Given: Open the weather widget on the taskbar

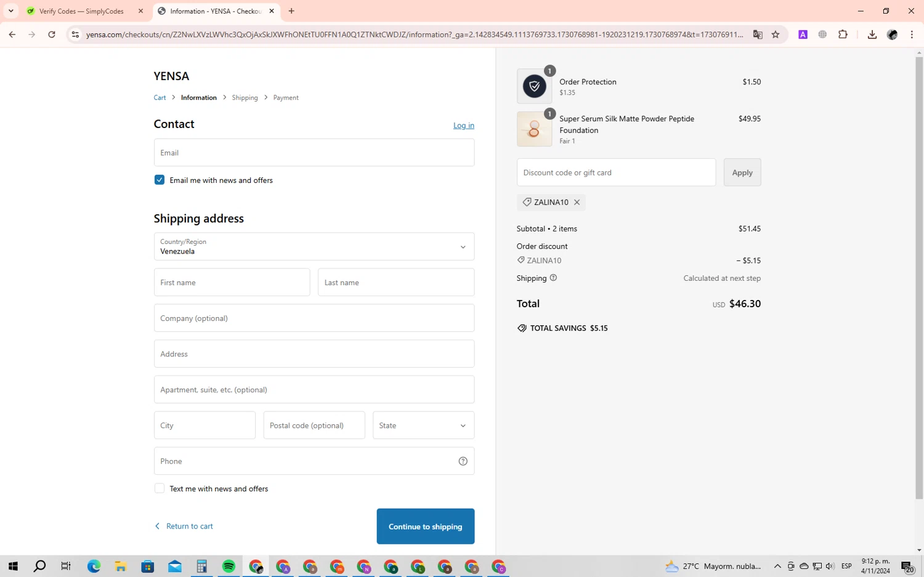Looking at the screenshot, I should click(713, 566).
